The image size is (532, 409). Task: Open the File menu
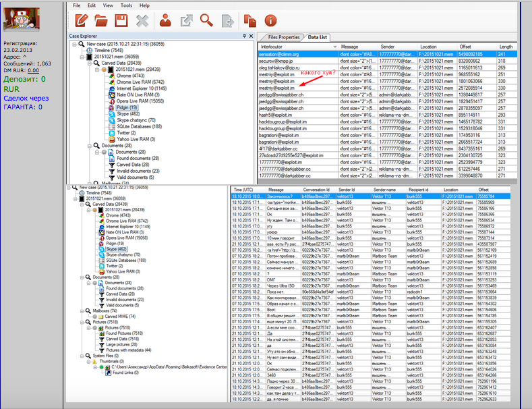tap(77, 5)
